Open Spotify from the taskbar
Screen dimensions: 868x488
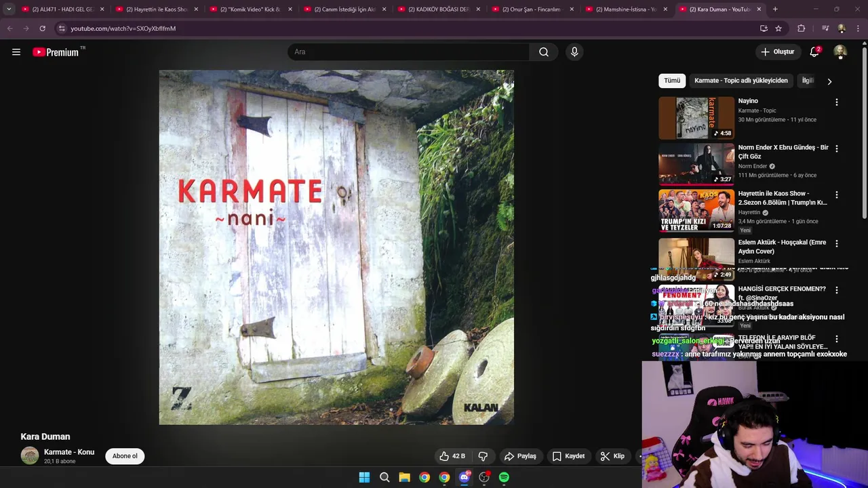click(x=504, y=477)
